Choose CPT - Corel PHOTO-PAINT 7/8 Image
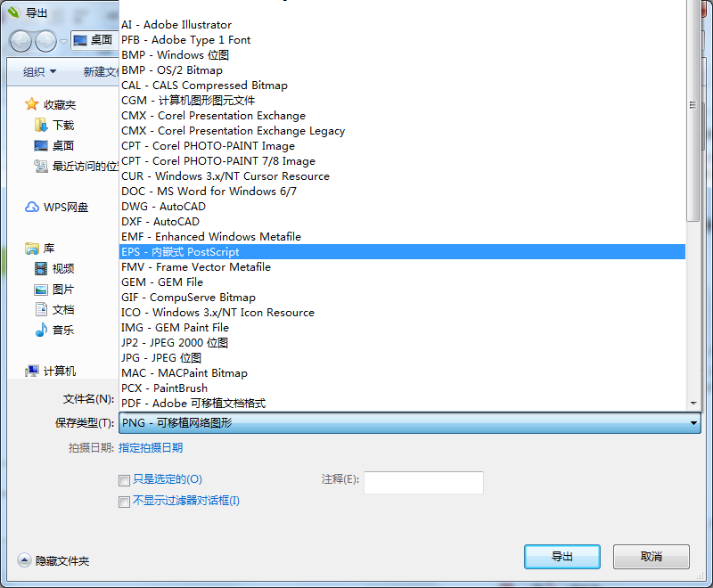Image resolution: width=713 pixels, height=588 pixels. [x=403, y=161]
